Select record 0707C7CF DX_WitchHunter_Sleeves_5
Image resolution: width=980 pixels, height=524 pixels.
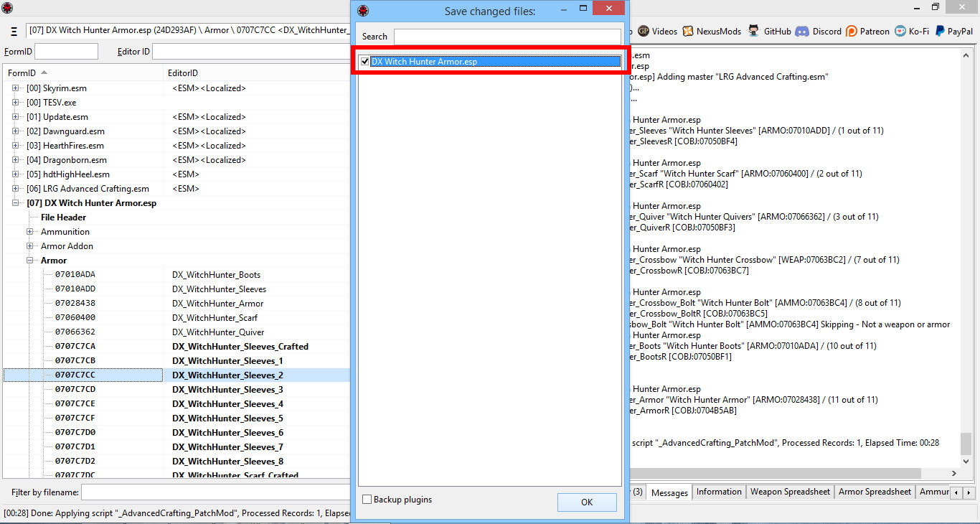[x=176, y=418]
